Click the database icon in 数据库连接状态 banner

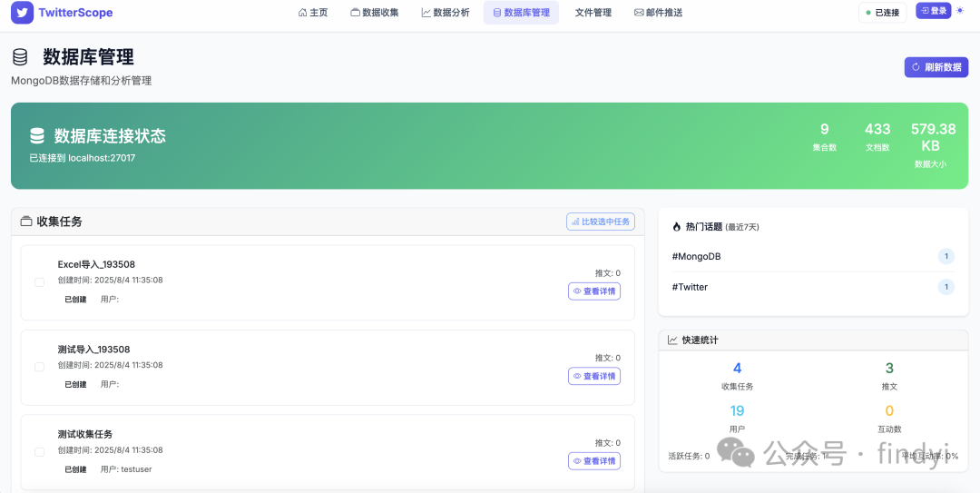(37, 136)
